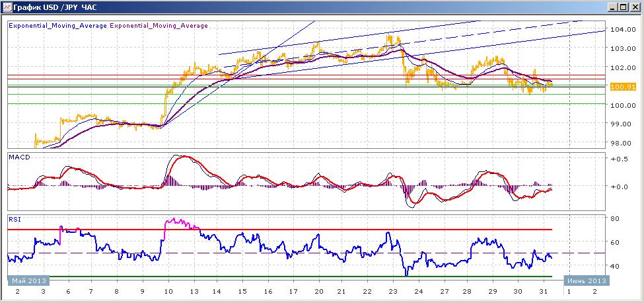Maximize the USD/JPY chart window

click(x=624, y=7)
